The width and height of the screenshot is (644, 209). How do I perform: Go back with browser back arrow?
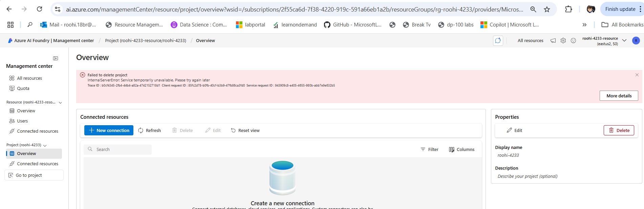click(9, 9)
